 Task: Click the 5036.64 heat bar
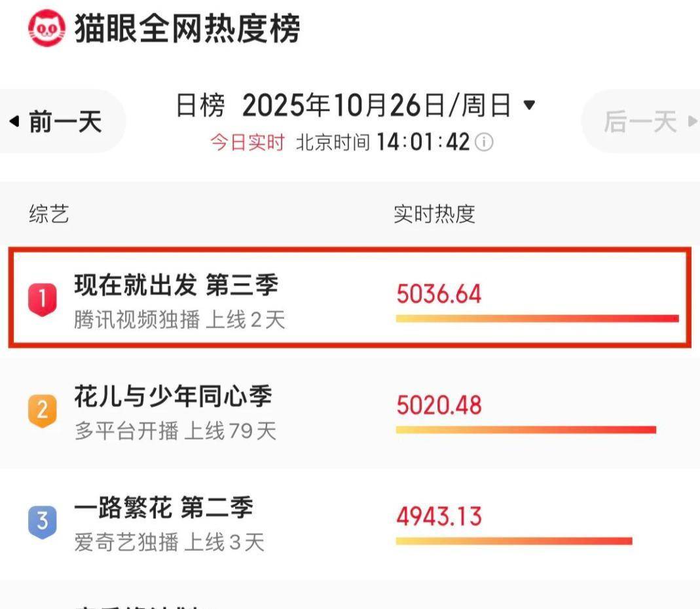537,318
